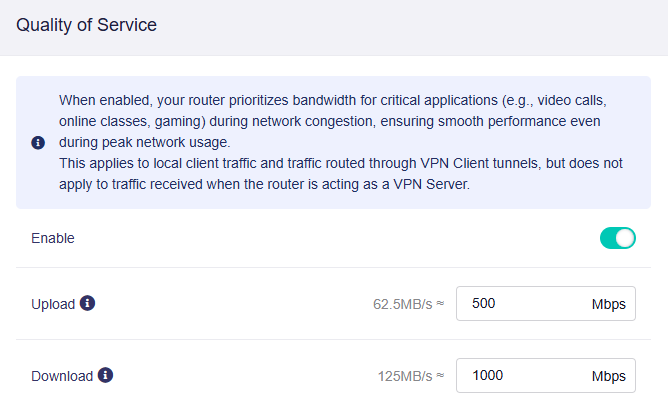Viewport: 668px width, 407px height.
Task: Click the info icon in the blue banner
Action: tap(38, 143)
